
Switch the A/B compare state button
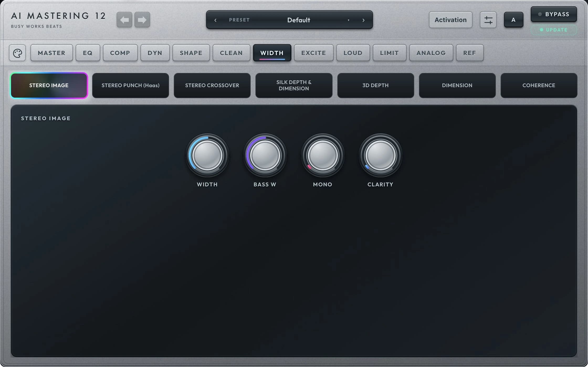coord(513,20)
